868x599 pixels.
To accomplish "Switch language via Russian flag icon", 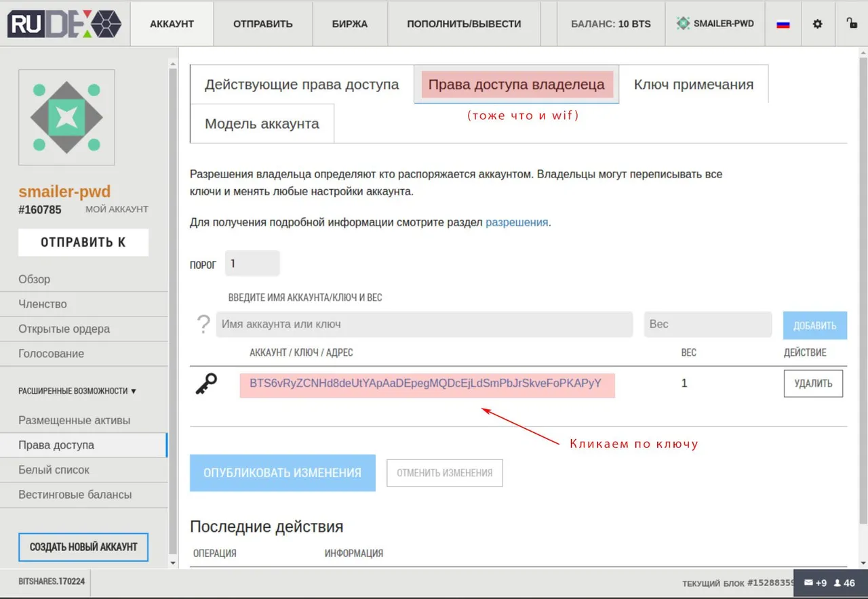I will [783, 24].
